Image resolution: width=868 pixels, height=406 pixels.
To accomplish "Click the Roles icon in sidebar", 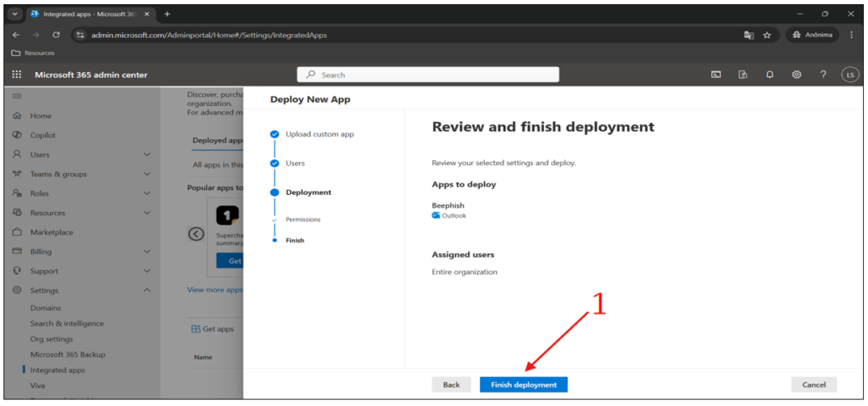I will click(17, 193).
